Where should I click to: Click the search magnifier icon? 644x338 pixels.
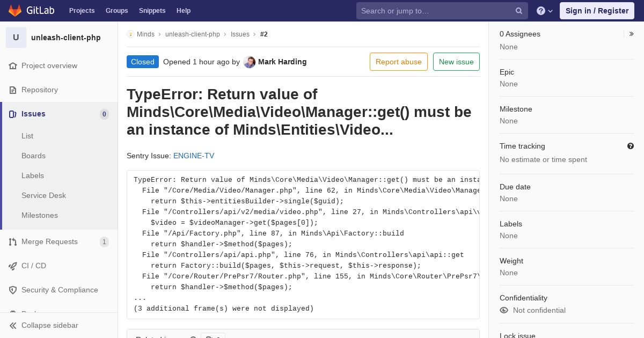[x=519, y=11]
